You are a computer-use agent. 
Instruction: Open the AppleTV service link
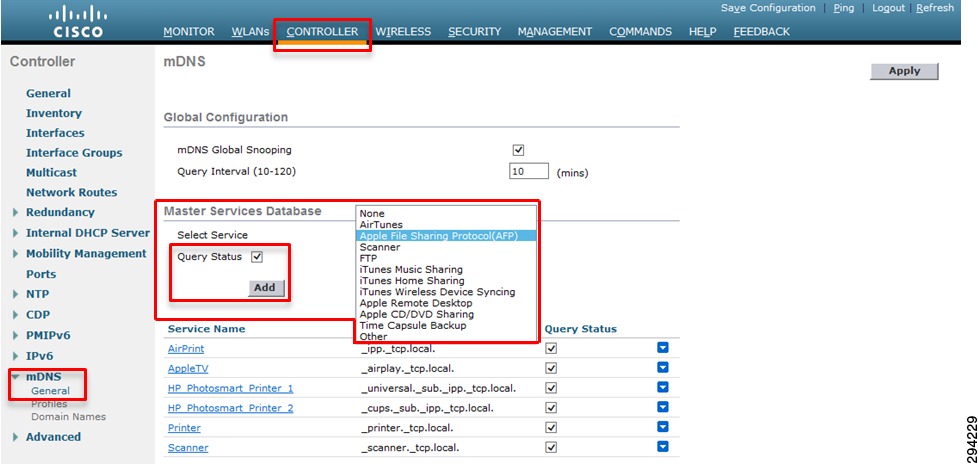(x=188, y=369)
